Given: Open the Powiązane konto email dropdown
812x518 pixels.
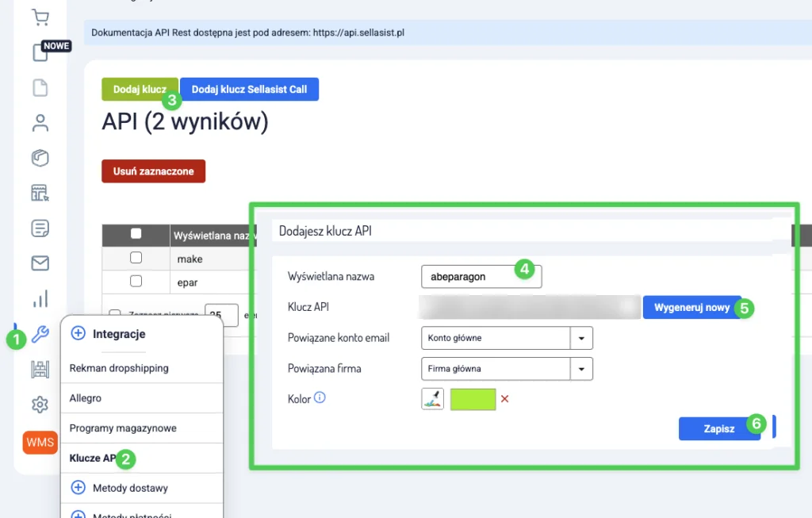Looking at the screenshot, I should point(507,338).
